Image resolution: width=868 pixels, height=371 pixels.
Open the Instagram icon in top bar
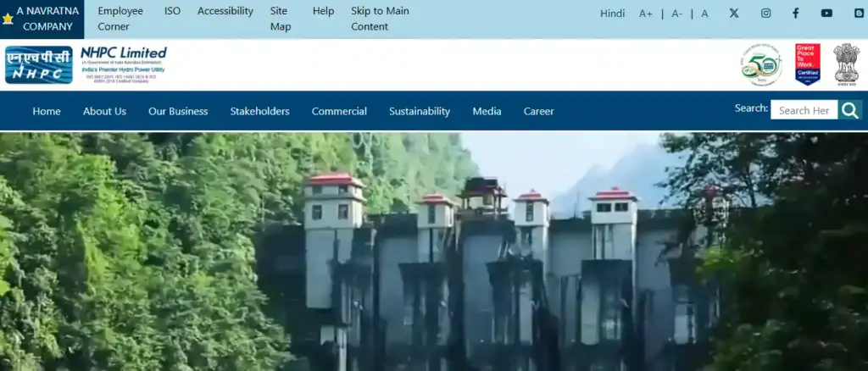click(x=765, y=13)
